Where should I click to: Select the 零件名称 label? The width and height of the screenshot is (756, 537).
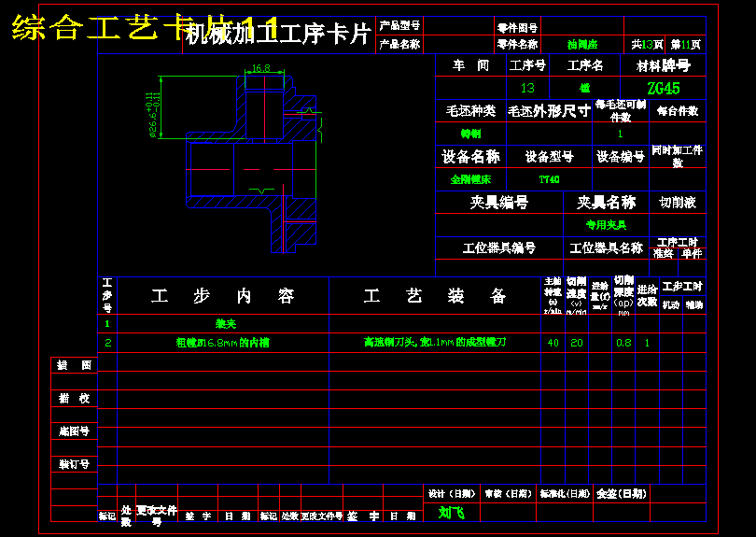pyautogui.click(x=517, y=45)
